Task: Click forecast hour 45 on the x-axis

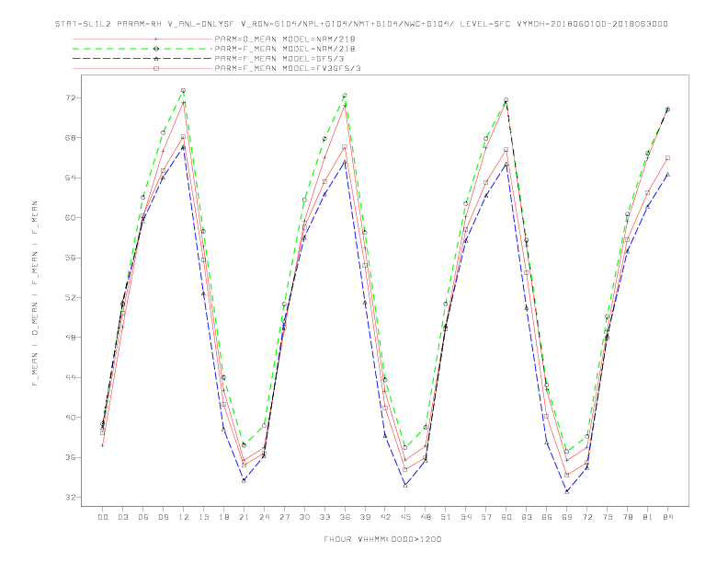Action: tap(405, 517)
